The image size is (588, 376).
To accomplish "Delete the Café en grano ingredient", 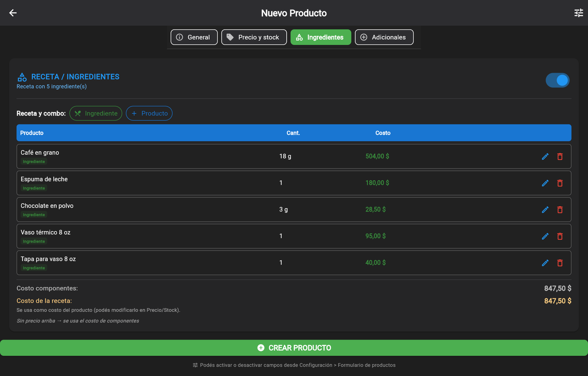I will click(560, 157).
